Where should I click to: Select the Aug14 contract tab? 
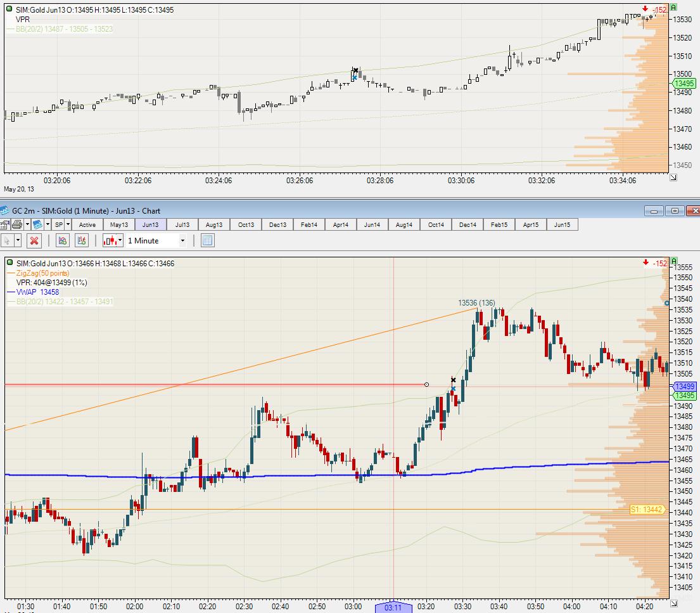point(404,224)
